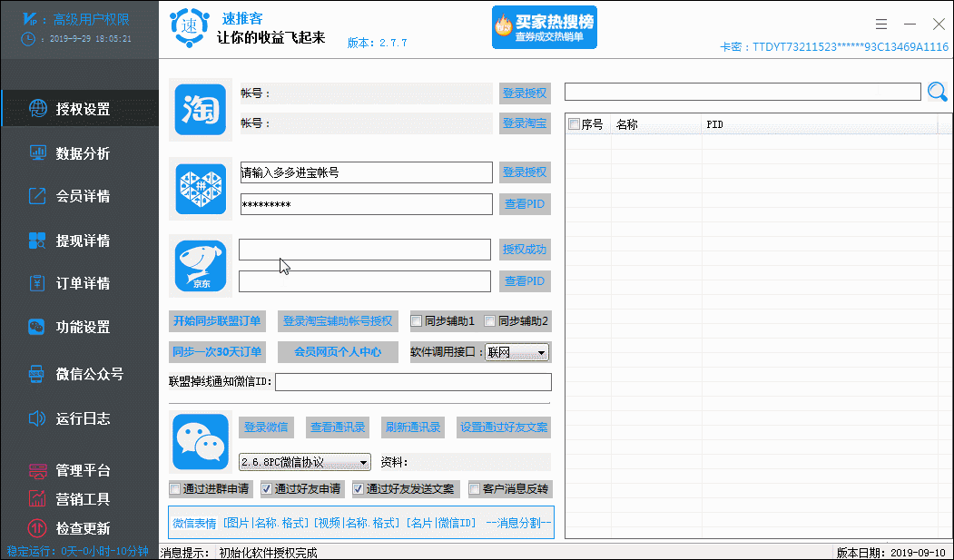Click the 检查更新 up-arrow circle icon
This screenshot has width=954, height=560.
pos(37,527)
